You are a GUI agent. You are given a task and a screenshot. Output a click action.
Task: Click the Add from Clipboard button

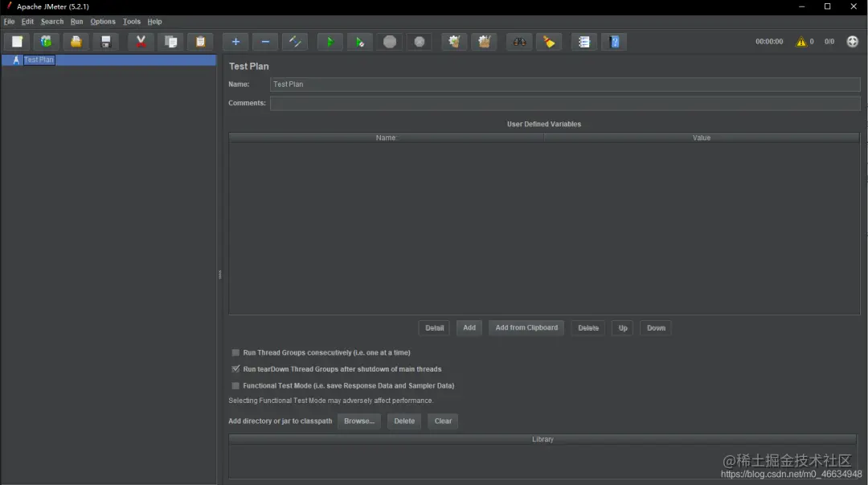click(526, 327)
